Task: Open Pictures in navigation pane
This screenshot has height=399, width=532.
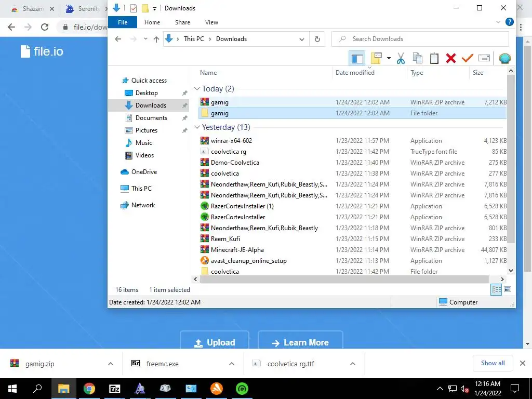Action: click(146, 130)
